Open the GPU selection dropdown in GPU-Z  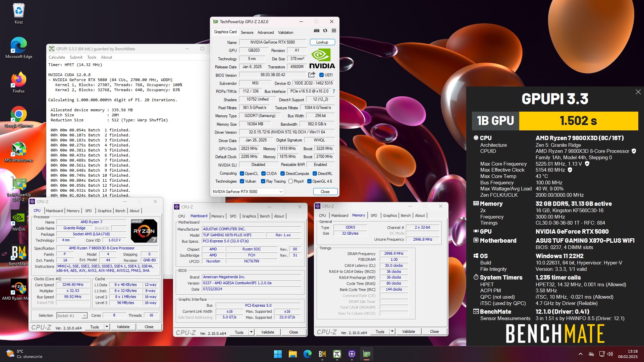click(x=248, y=192)
